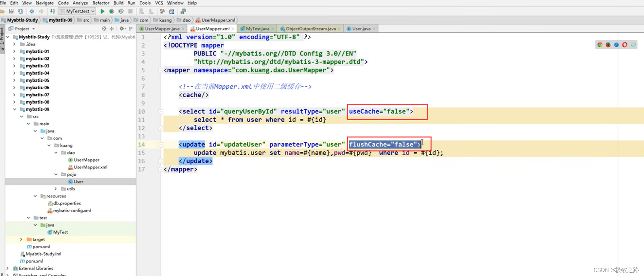Click the rightmost toolbar icon after Project Structure
Screen dimensions: 644x276
pyautogui.click(x=183, y=11)
